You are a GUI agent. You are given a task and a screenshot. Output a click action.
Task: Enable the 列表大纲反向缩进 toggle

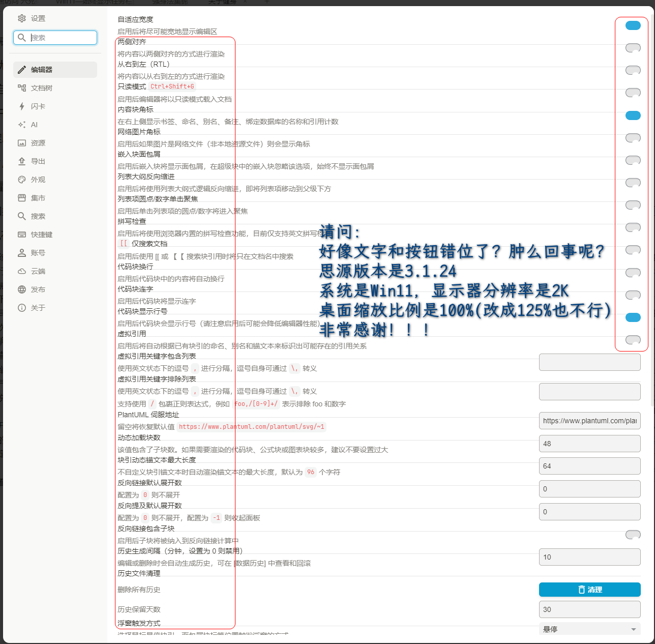(633, 183)
